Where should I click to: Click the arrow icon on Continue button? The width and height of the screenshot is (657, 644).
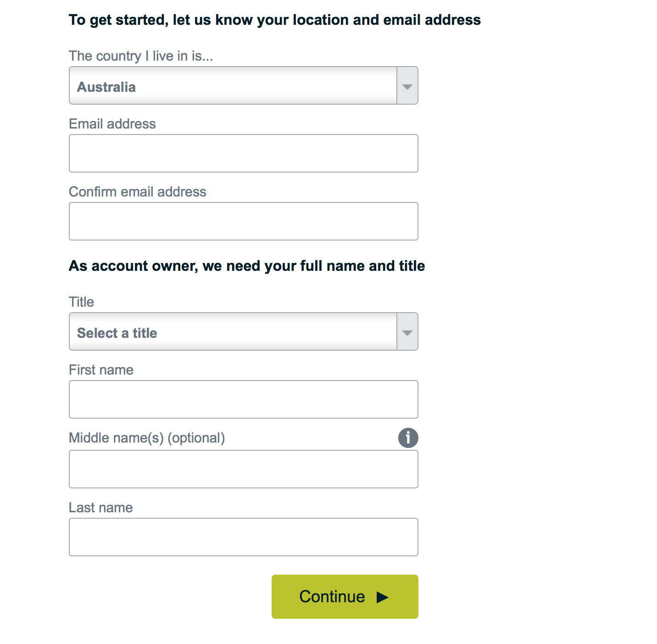tap(382, 597)
